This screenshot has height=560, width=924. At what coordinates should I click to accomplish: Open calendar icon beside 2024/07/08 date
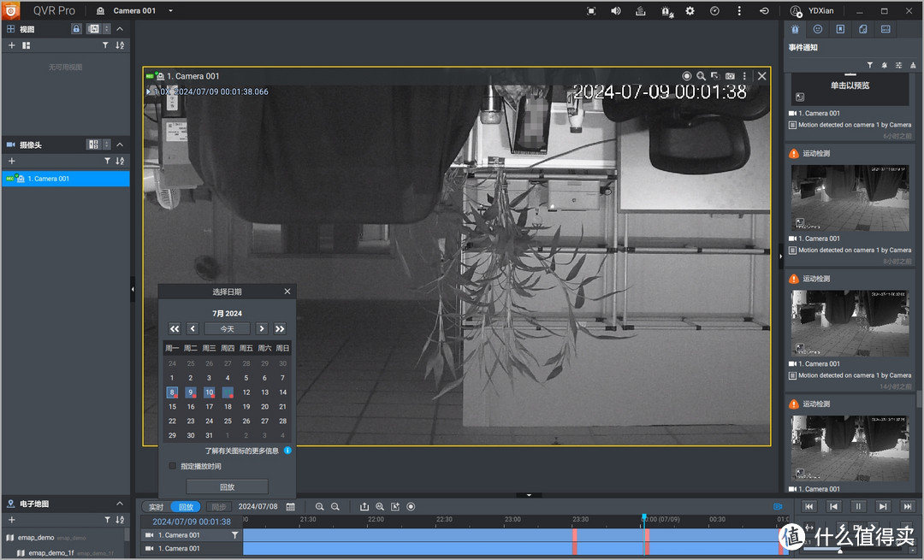click(x=290, y=507)
